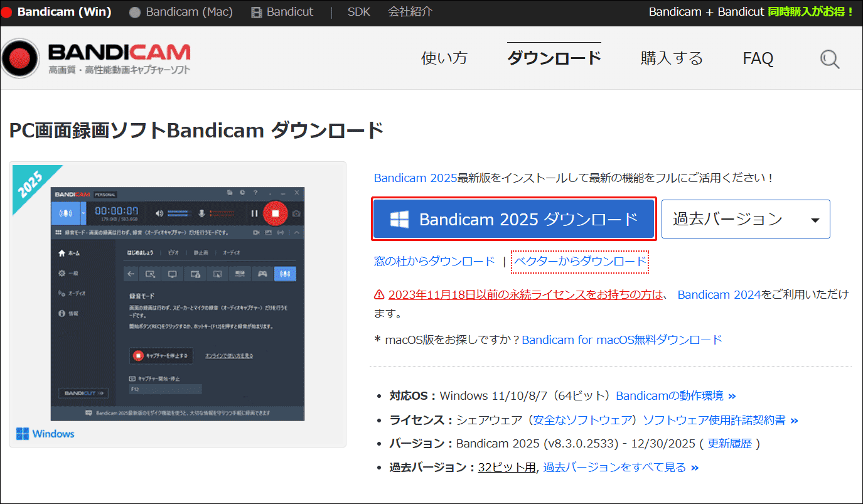Open the 更新履歴 link
Image resolution: width=863 pixels, height=504 pixels.
[729, 444]
